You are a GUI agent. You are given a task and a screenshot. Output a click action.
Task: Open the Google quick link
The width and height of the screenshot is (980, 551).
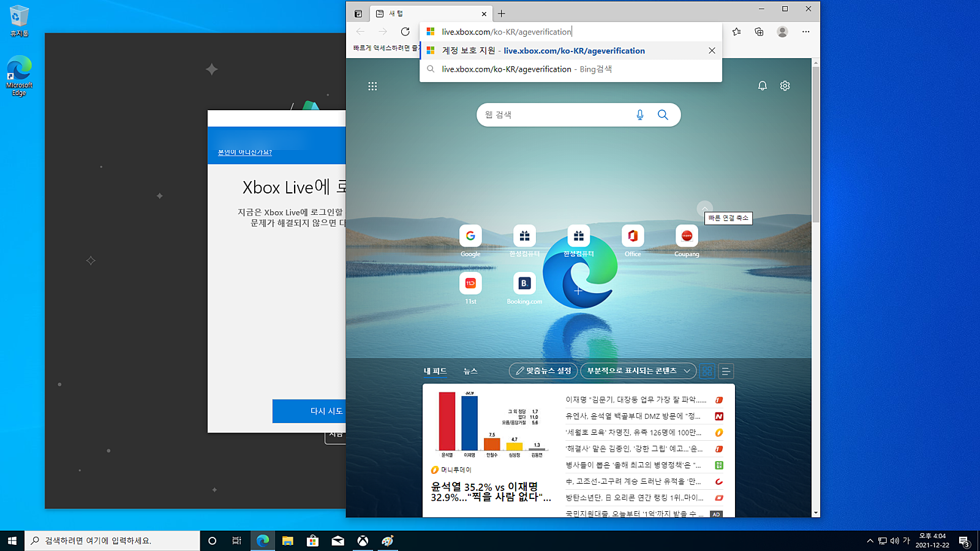point(470,240)
